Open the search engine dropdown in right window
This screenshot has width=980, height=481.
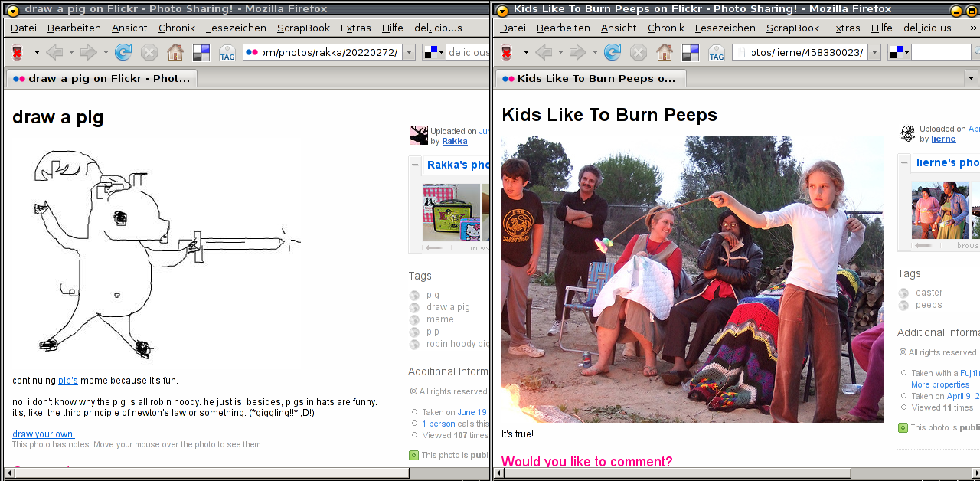click(x=900, y=52)
